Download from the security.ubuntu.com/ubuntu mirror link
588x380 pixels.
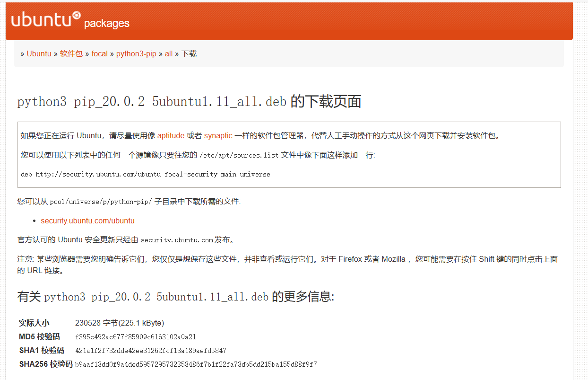(87, 221)
